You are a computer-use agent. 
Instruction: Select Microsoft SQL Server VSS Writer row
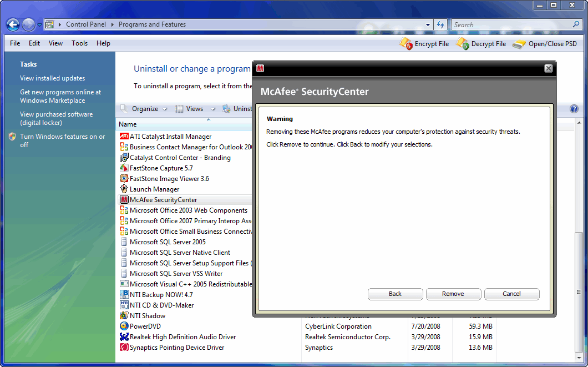[x=186, y=274]
